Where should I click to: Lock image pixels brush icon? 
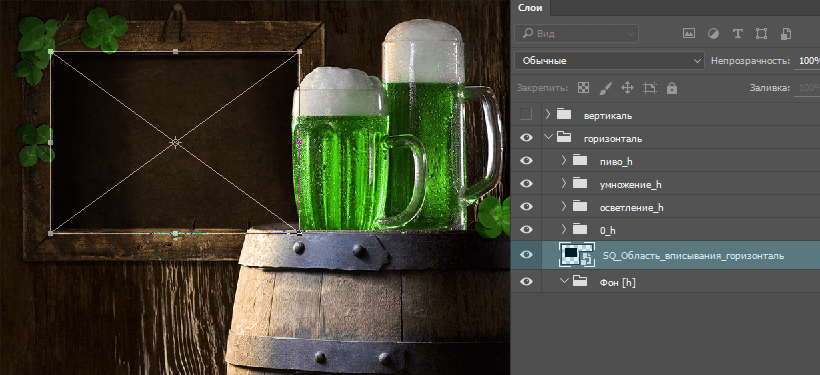605,88
